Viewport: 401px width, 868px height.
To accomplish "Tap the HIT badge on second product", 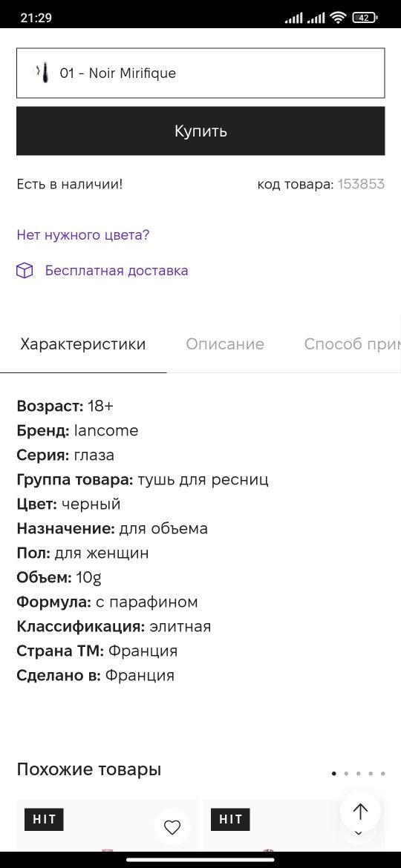I will click(x=230, y=819).
